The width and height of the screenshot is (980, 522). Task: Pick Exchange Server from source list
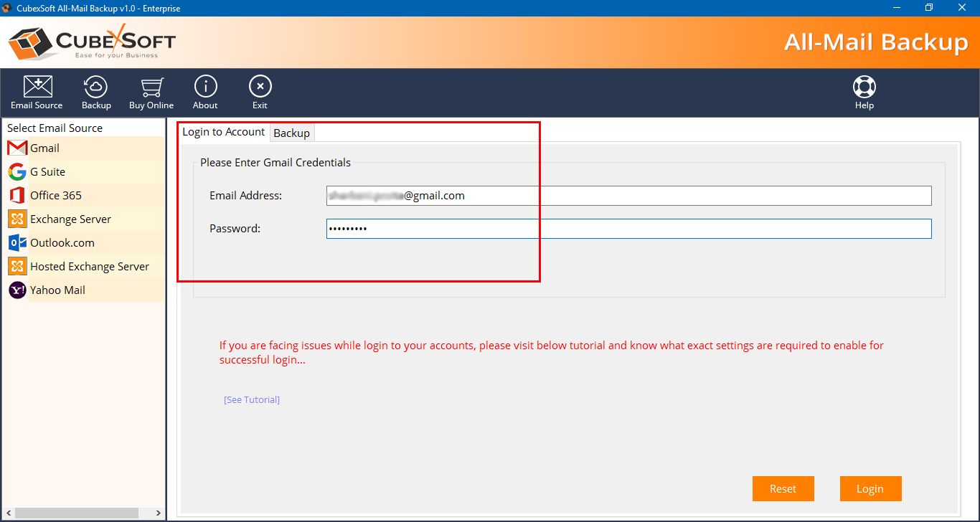70,219
